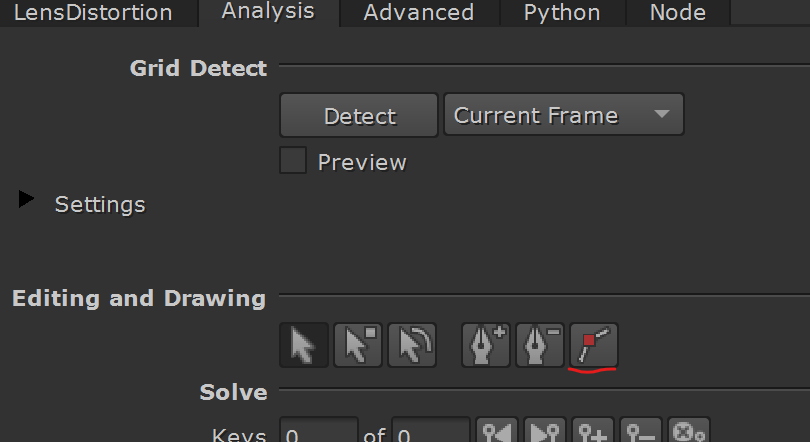Choose the Select Features arrow tool
Screen dimensions: 810x442
(358, 345)
